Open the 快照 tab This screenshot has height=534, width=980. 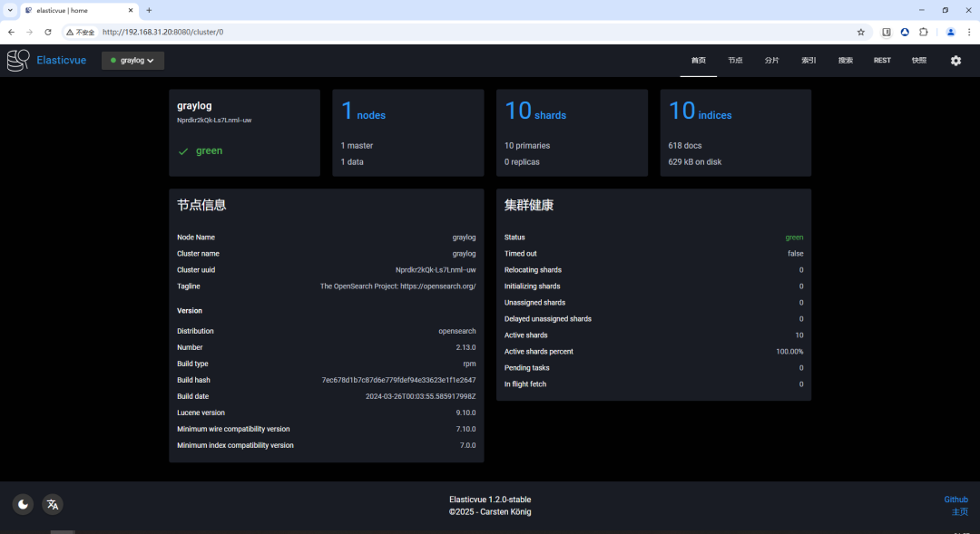(x=918, y=61)
